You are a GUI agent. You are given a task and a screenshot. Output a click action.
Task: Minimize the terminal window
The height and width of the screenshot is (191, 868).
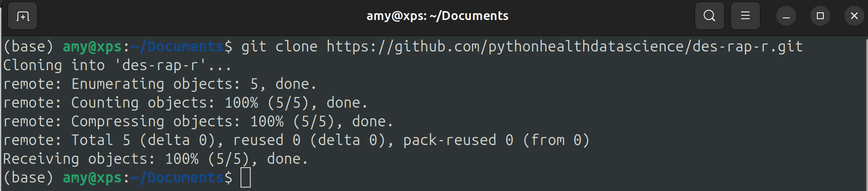tap(786, 16)
